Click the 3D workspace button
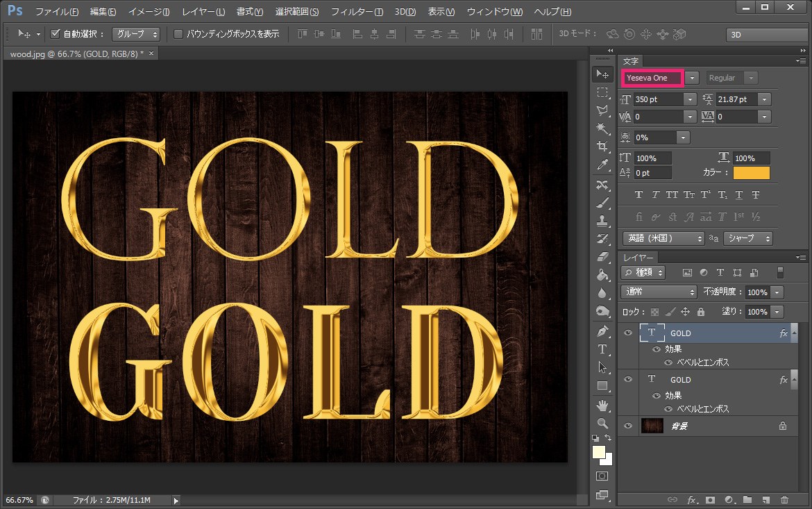 pos(766,34)
